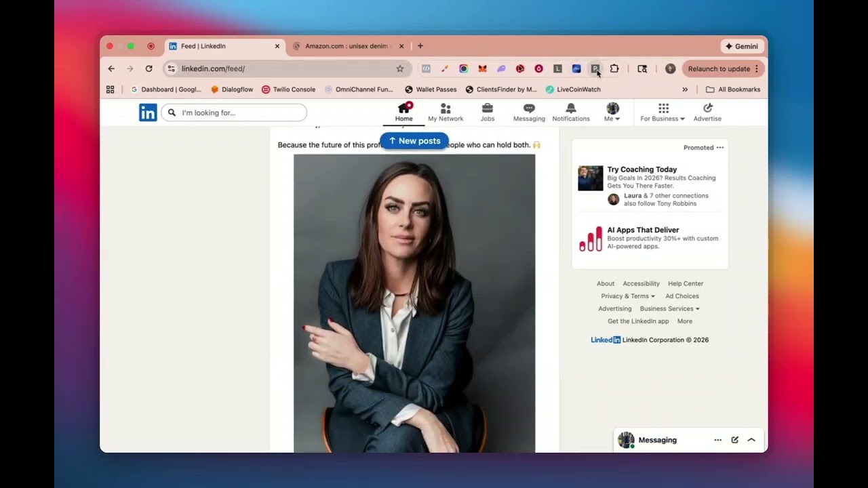Open Advertising footer link

pyautogui.click(x=615, y=309)
